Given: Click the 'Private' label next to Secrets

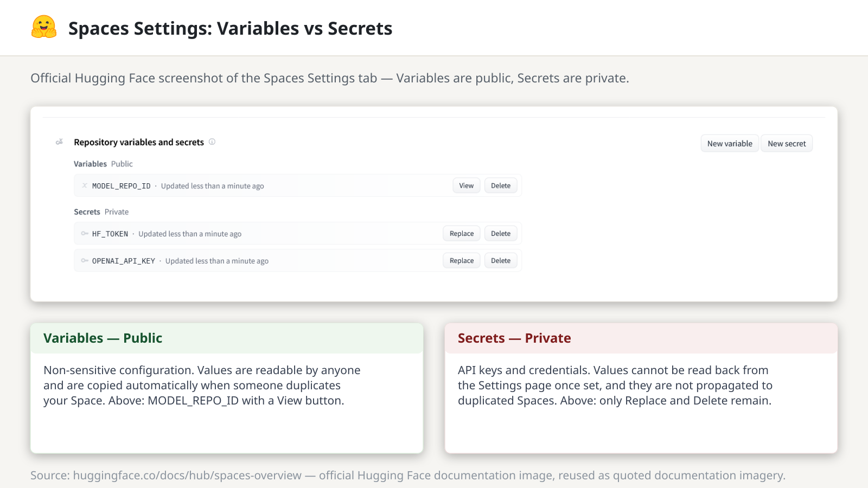Looking at the screenshot, I should point(117,212).
